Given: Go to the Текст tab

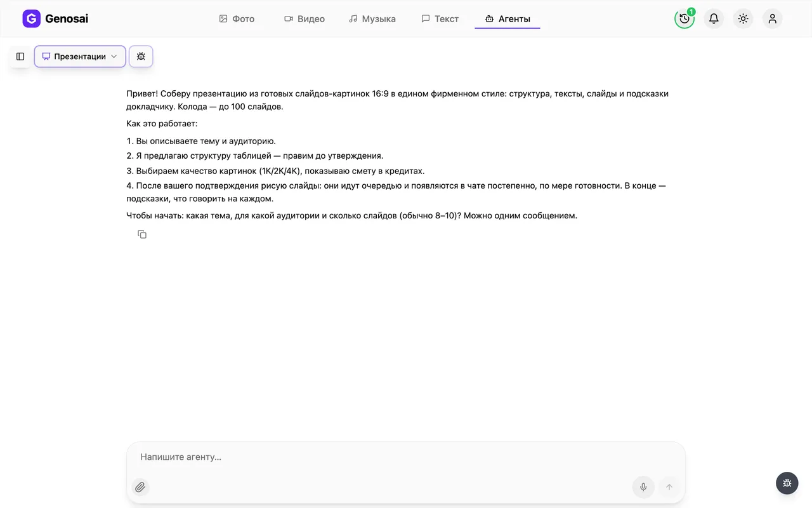Looking at the screenshot, I should click(440, 19).
